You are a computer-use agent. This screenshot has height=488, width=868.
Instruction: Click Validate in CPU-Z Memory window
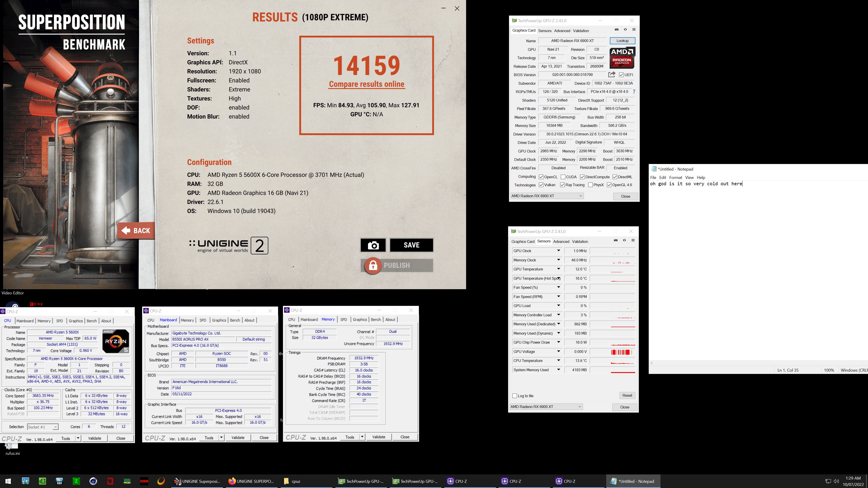tap(378, 437)
